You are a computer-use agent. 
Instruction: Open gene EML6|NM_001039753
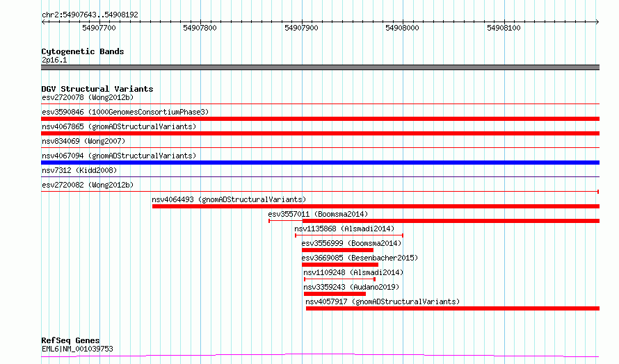77,349
